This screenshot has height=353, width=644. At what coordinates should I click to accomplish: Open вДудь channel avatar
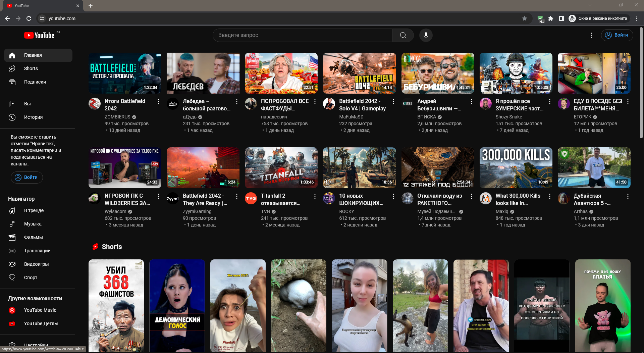173,104
